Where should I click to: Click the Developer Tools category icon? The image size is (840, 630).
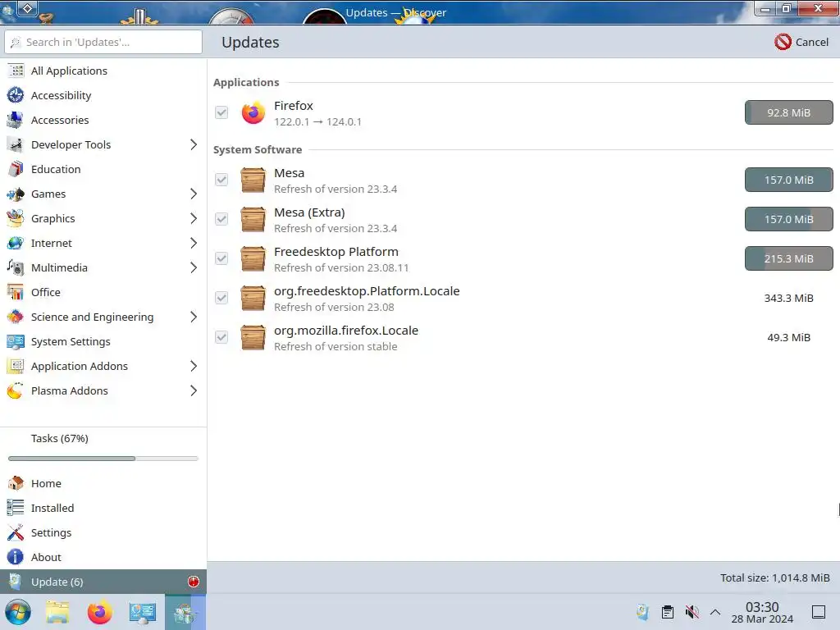click(x=16, y=144)
